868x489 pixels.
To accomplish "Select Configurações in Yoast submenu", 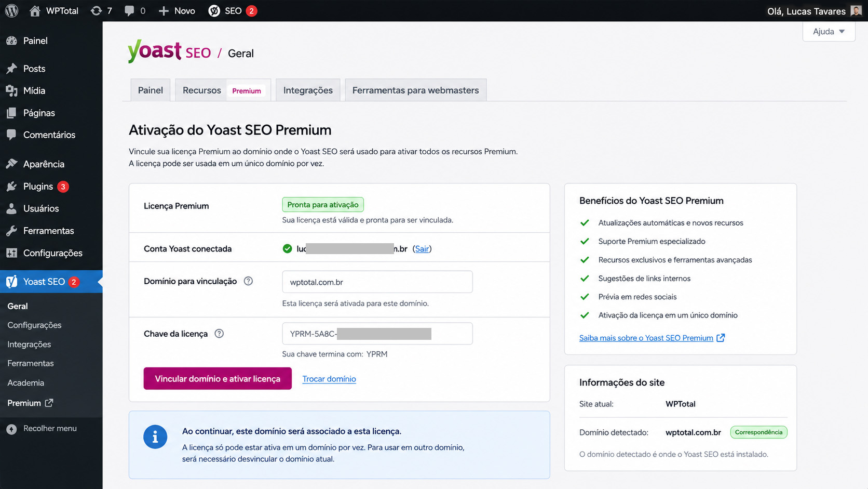I will [x=34, y=325].
